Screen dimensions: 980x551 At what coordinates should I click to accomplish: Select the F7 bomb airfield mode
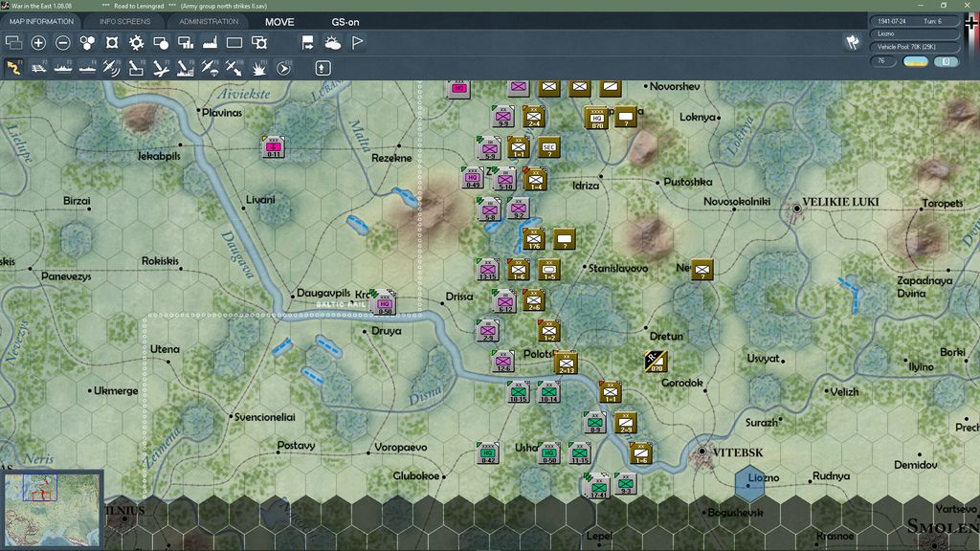tap(161, 68)
